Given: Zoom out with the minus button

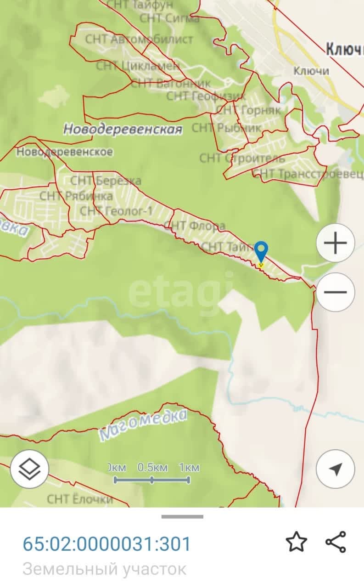Looking at the screenshot, I should pos(336,292).
